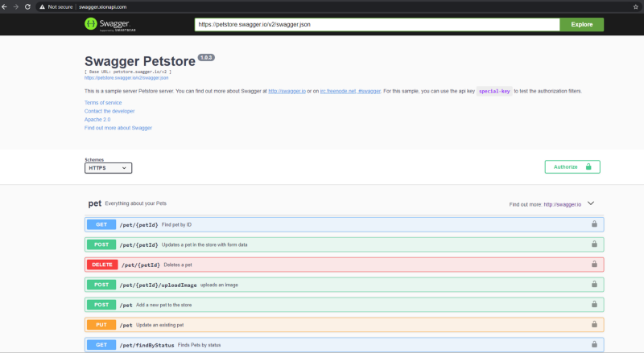644x353 pixels.
Task: Open http://swagger.io link in pet header
Action: point(562,204)
